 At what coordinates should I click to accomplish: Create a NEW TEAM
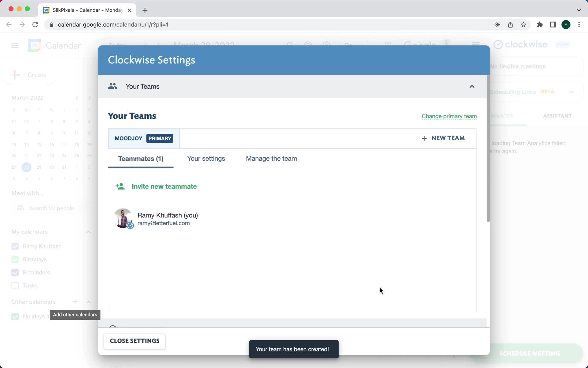pyautogui.click(x=443, y=138)
